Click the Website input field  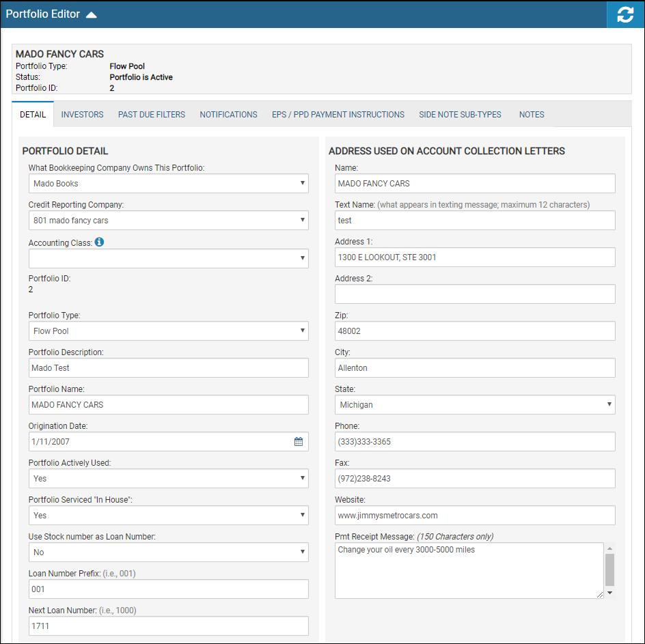point(475,516)
